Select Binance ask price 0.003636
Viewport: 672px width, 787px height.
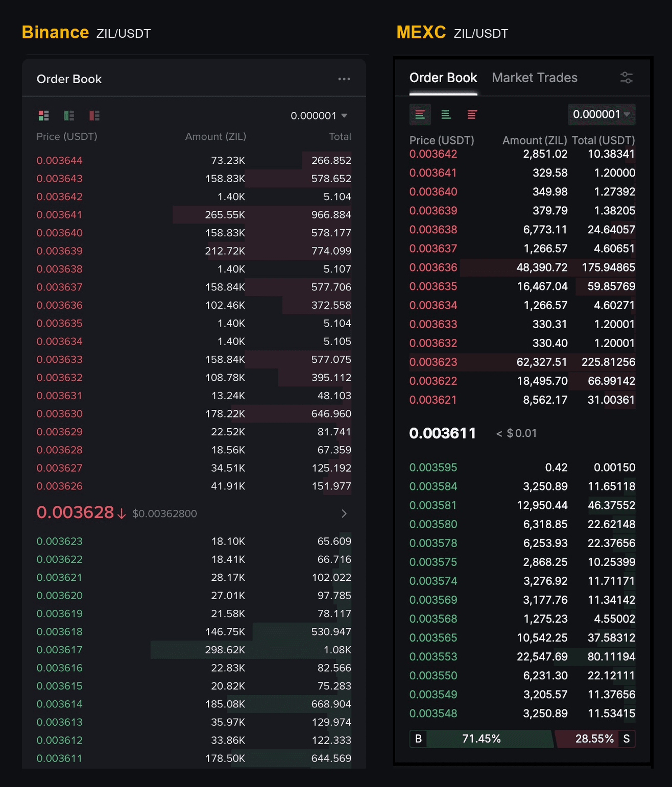59,305
